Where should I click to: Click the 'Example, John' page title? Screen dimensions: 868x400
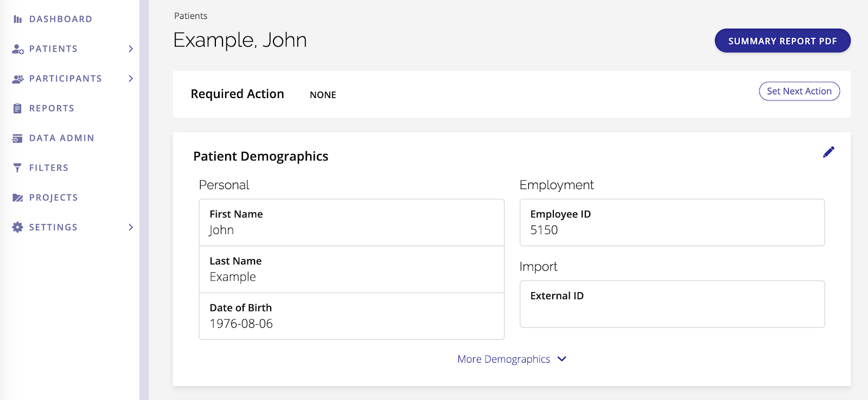(240, 40)
